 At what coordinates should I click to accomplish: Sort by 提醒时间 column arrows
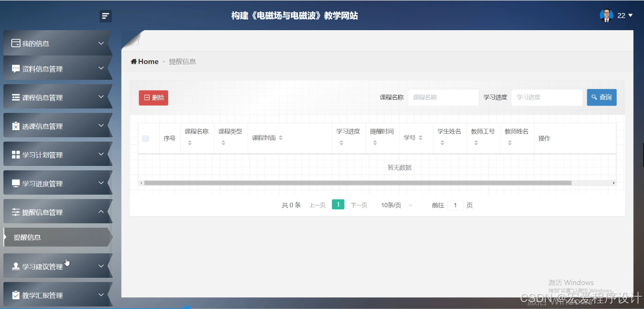click(375, 143)
